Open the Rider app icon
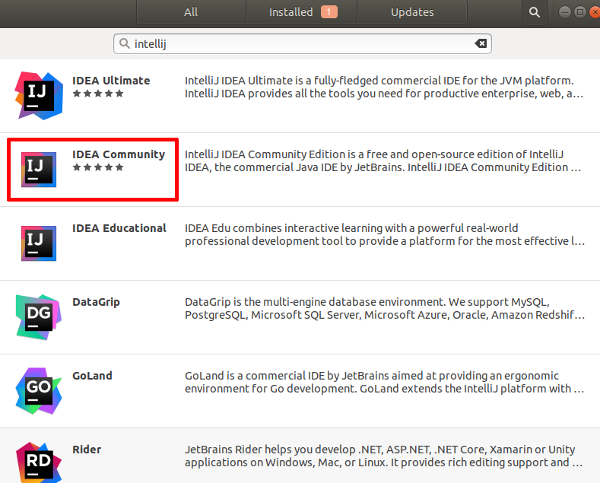This screenshot has width=600, height=483. tap(39, 462)
